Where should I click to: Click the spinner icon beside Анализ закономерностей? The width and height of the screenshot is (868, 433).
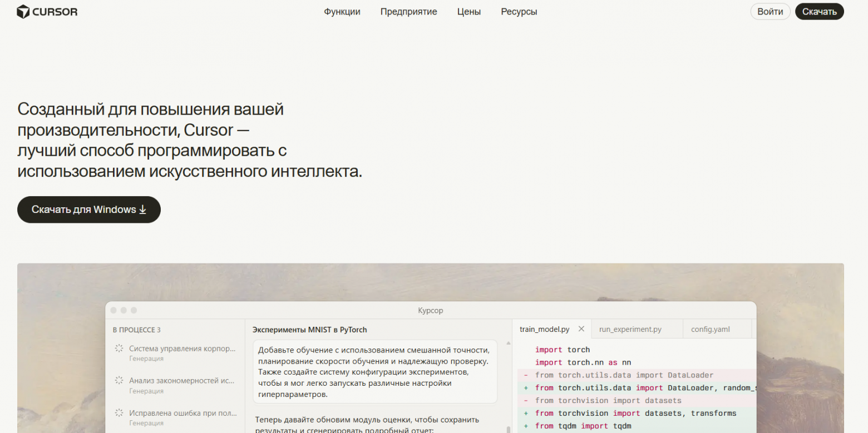click(119, 381)
